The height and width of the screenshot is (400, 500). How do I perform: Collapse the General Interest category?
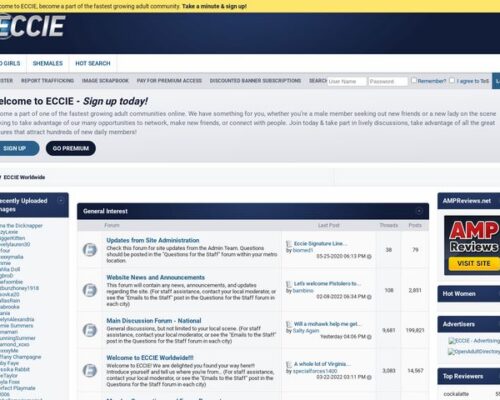click(419, 211)
